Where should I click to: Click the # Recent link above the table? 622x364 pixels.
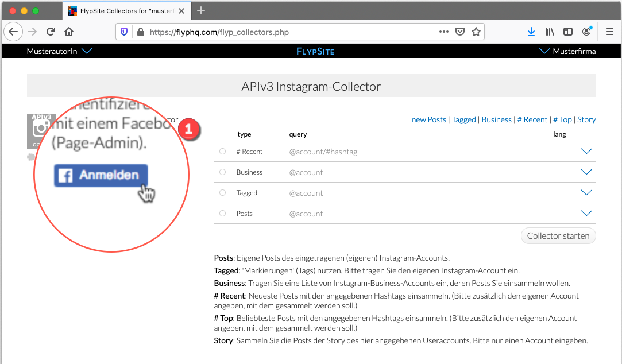tap(532, 120)
